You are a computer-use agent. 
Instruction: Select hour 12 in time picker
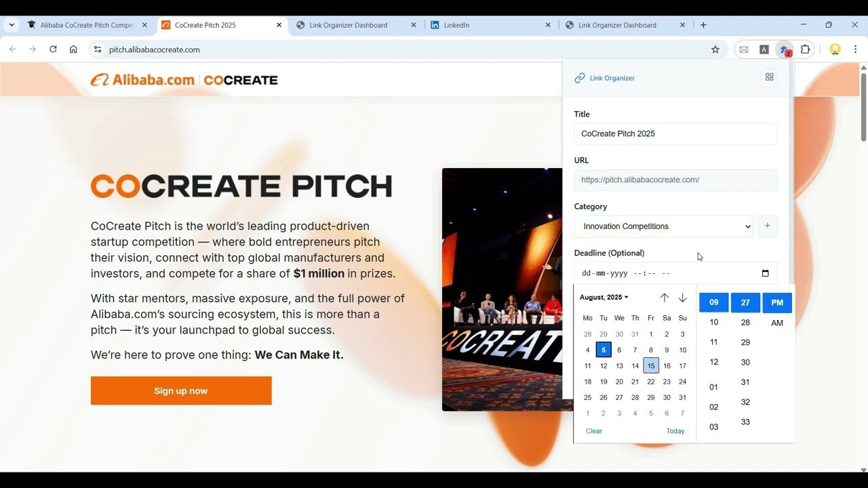coord(714,362)
